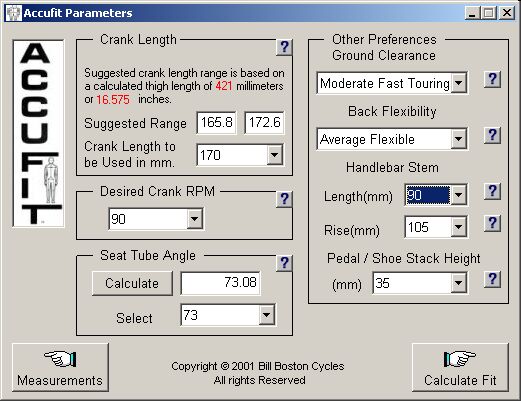The image size is (521, 401).
Task: Open help for Seat Tube Angle
Action: (284, 263)
